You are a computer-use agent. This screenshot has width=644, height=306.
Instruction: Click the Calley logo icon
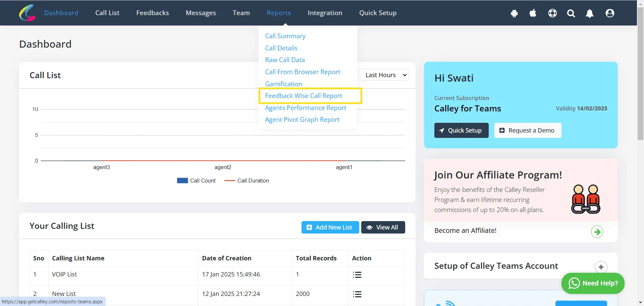(28, 13)
